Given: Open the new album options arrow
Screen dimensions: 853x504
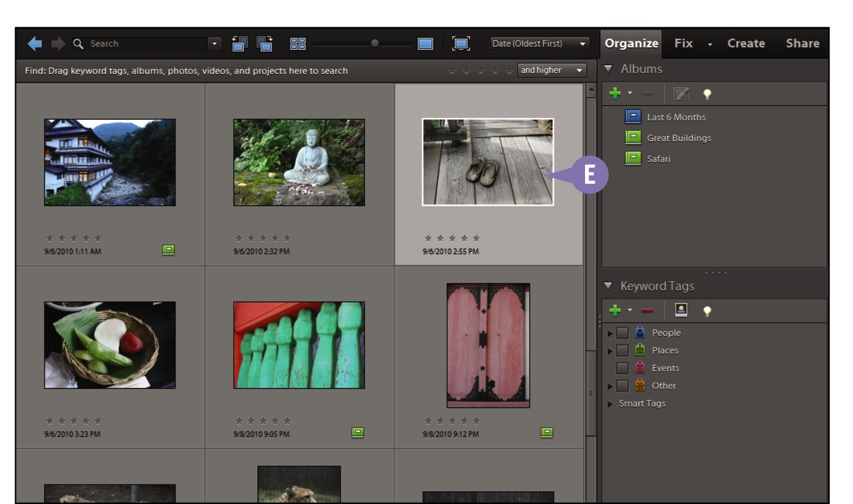Looking at the screenshot, I should point(630,93).
